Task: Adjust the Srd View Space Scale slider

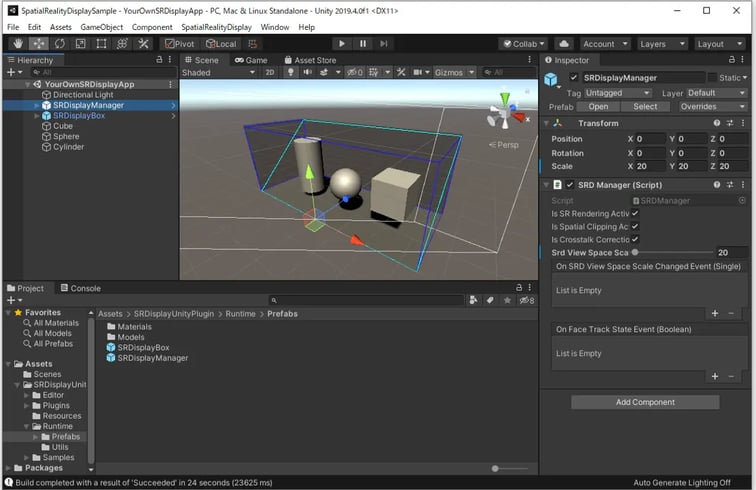Action: point(636,252)
